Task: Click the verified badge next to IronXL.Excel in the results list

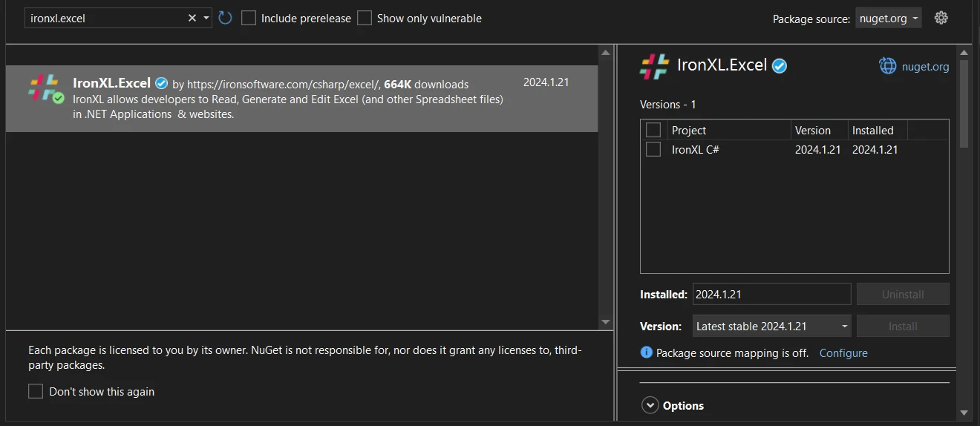Action: pos(161,83)
